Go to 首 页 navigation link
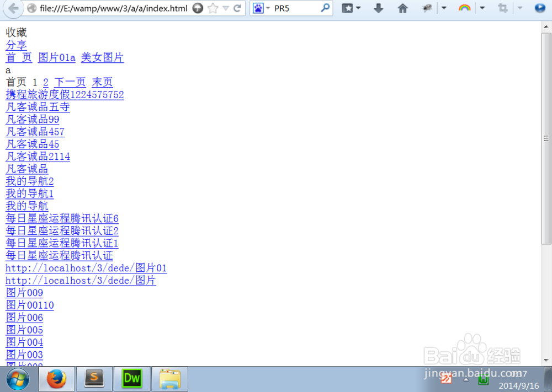552x392 pixels. (x=19, y=57)
